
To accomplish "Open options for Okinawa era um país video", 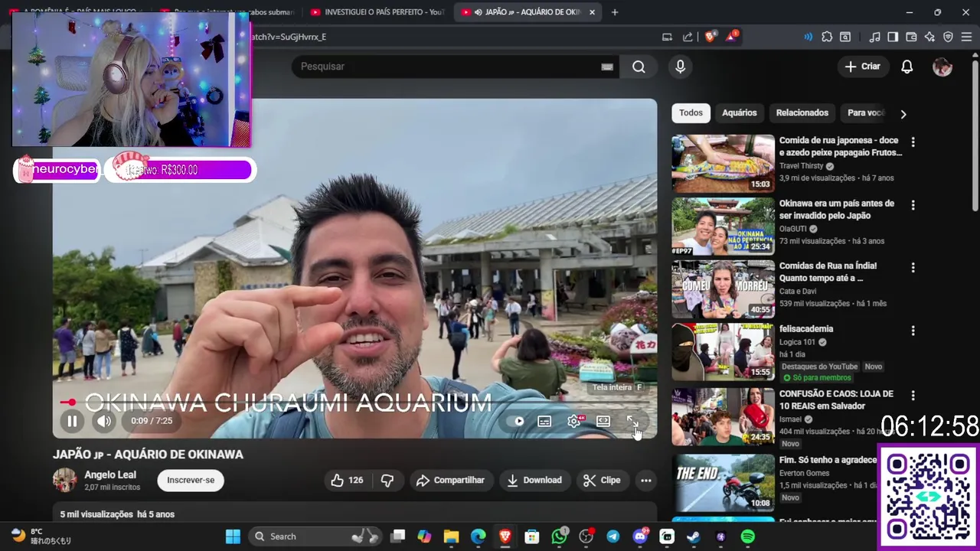I will coord(913,205).
